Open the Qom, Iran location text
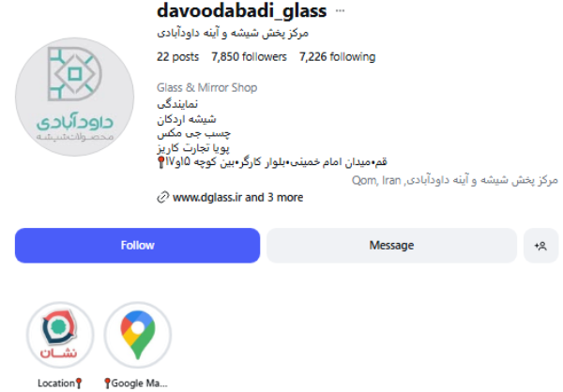This screenshot has height=392, width=563. (376, 180)
